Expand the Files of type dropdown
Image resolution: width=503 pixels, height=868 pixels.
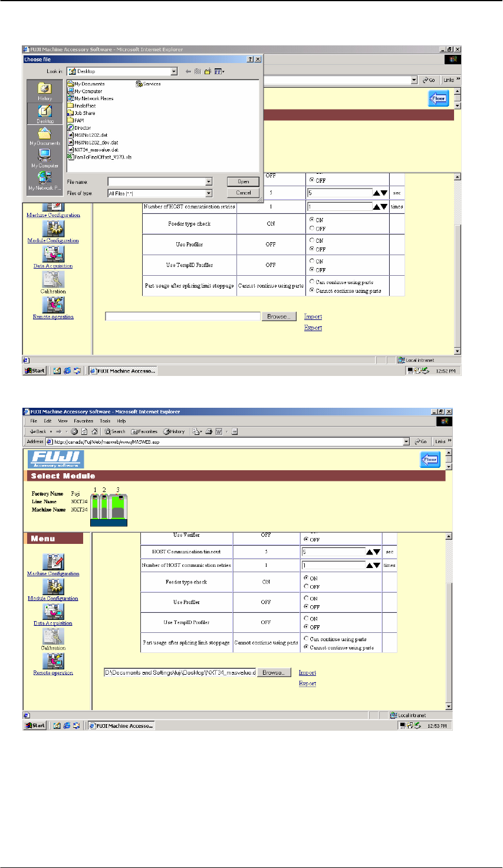click(x=208, y=193)
